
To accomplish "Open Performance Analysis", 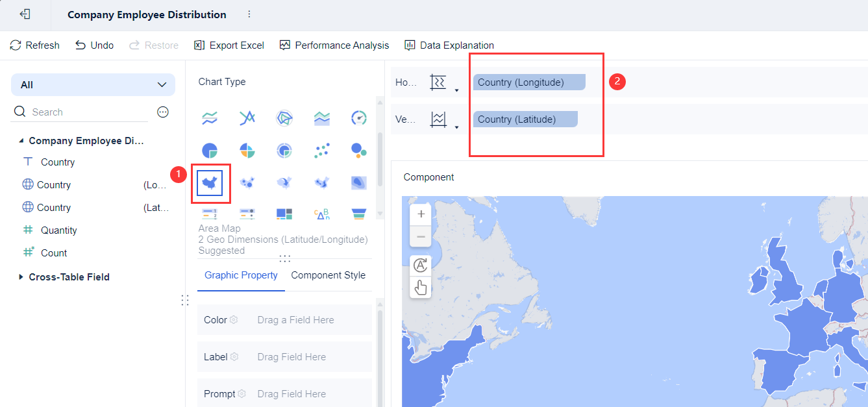I will point(334,45).
